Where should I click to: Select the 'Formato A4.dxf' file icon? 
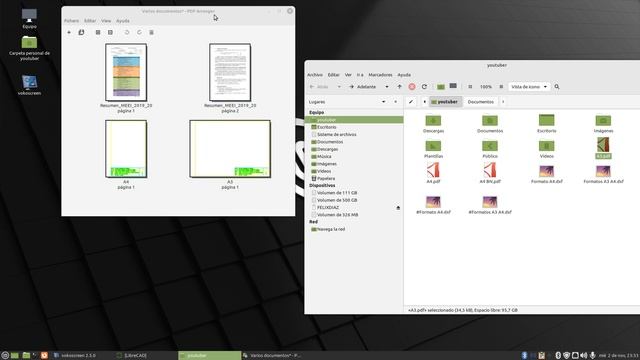click(x=547, y=171)
